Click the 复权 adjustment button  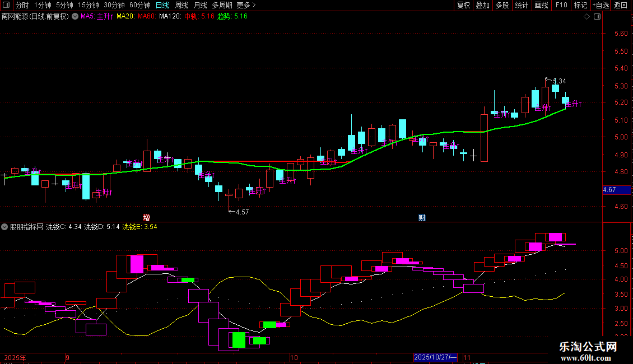click(463, 5)
